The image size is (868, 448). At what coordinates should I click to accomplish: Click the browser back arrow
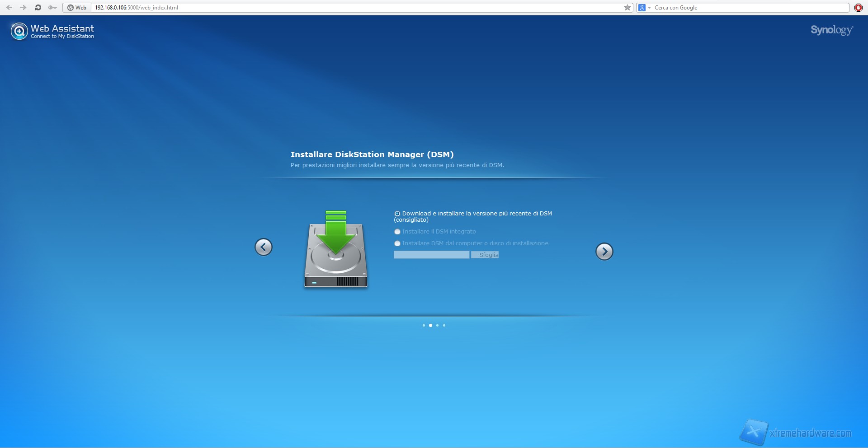click(9, 8)
